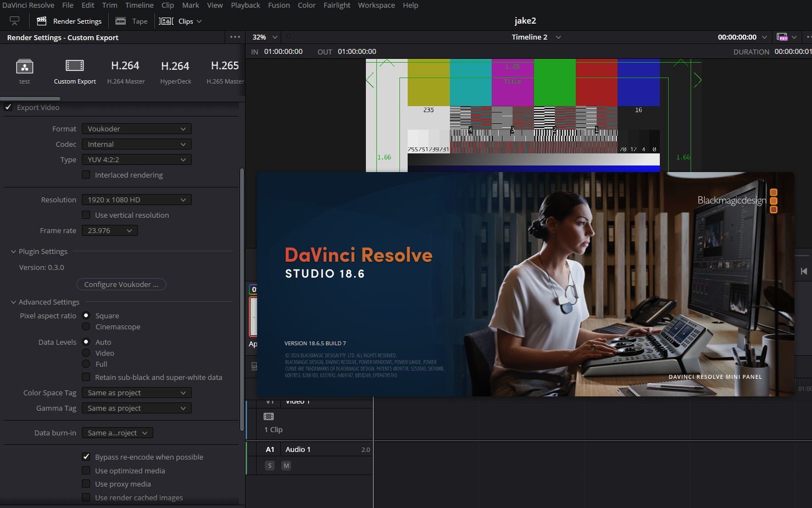Open the Color Space Tag dropdown
812x508 pixels.
[137, 393]
